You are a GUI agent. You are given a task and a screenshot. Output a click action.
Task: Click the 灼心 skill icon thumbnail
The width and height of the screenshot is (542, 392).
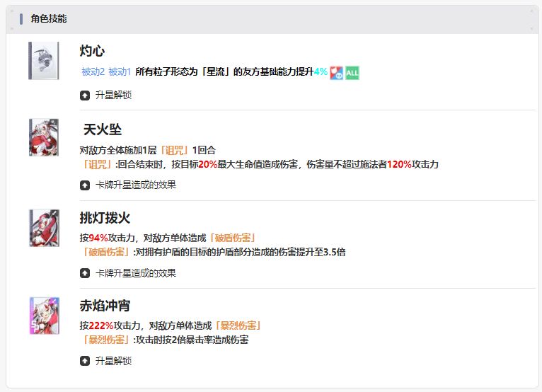[x=44, y=60]
